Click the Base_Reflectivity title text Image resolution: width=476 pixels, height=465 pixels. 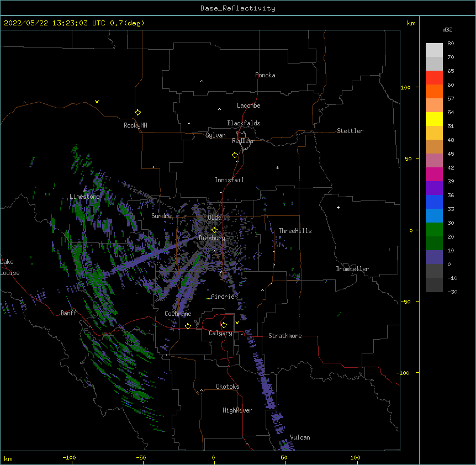238,8
